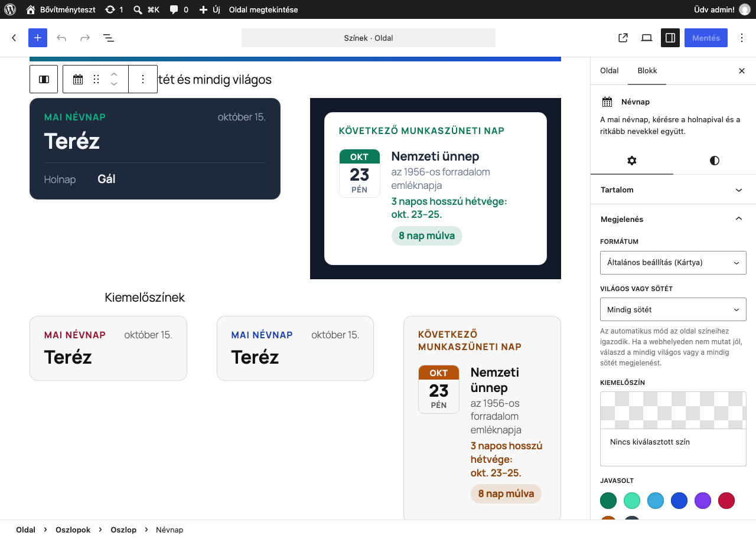Open the block inserter plus button

coord(38,38)
